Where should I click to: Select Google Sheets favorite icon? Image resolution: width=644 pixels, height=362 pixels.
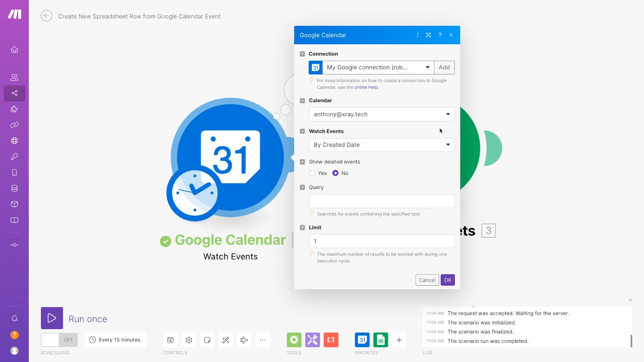point(381,340)
